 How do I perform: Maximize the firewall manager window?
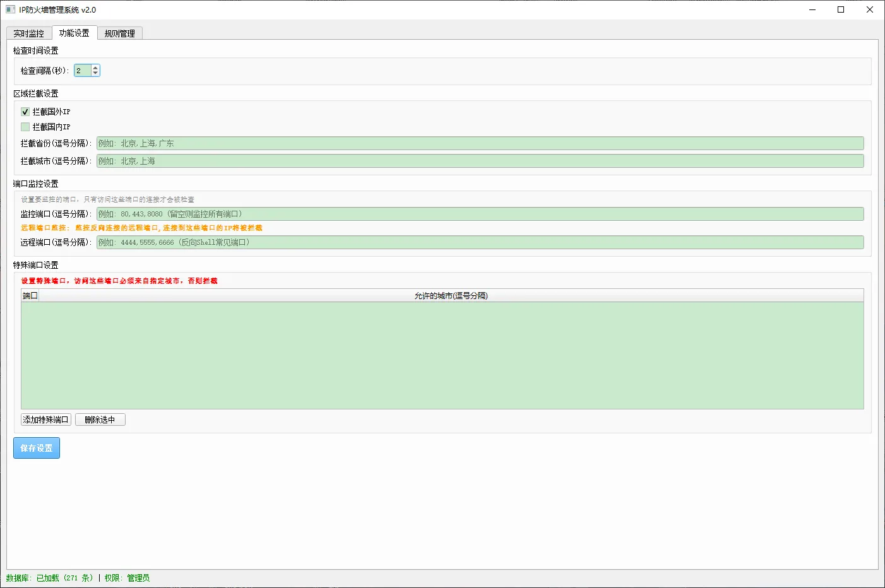[x=841, y=9]
